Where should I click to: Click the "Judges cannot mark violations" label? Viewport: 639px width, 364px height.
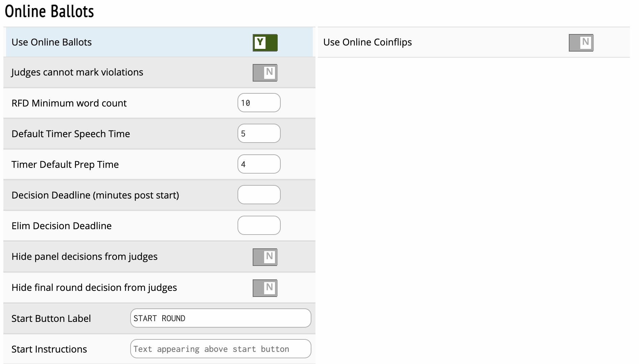click(x=77, y=72)
